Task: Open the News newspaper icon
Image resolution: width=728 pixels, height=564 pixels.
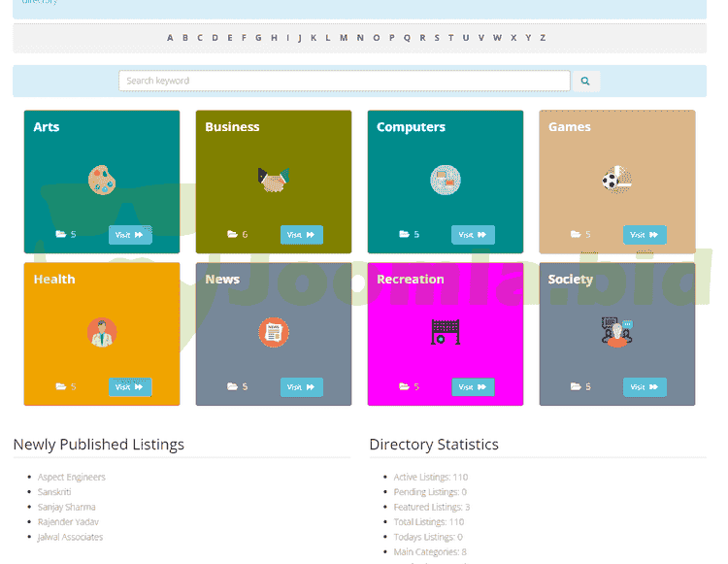Action: [x=274, y=332]
